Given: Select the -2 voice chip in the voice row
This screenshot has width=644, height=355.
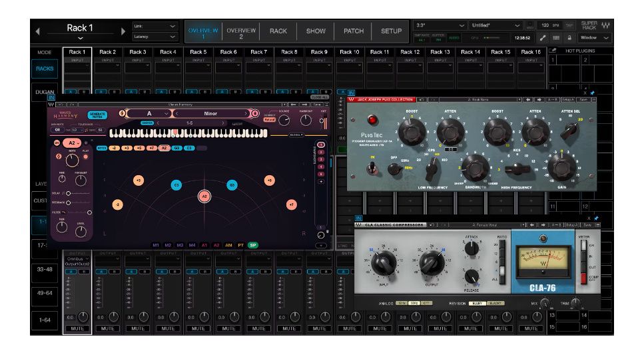Looking at the screenshot, I should pos(114,148).
